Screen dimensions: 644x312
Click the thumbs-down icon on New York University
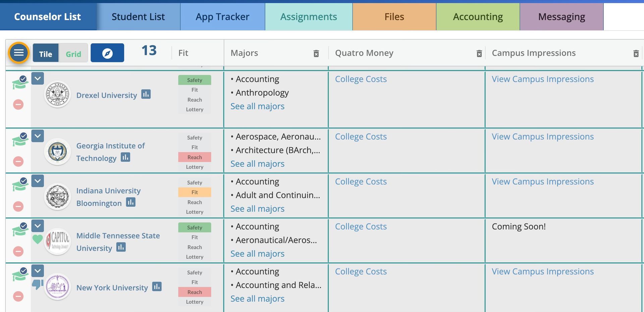click(38, 284)
